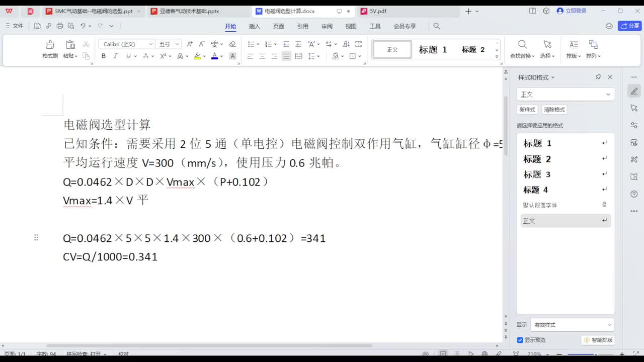
Task: Open the Display 有效样式 dropdown
Action: point(573,325)
